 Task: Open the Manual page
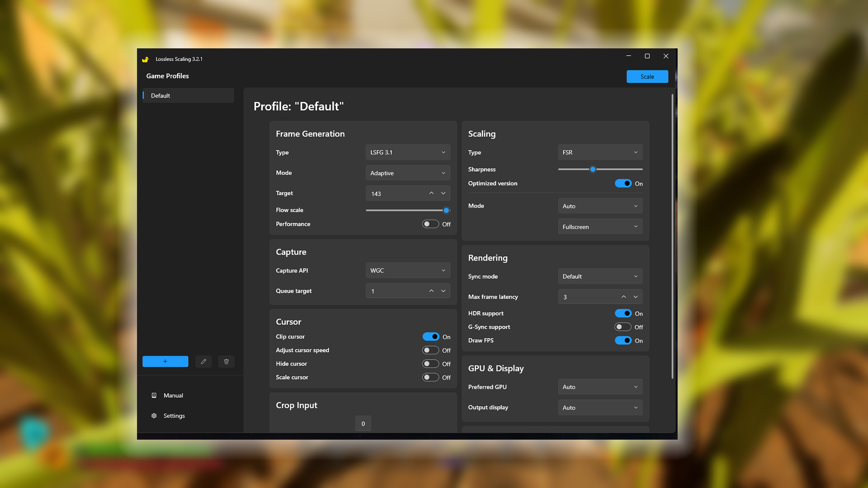173,395
